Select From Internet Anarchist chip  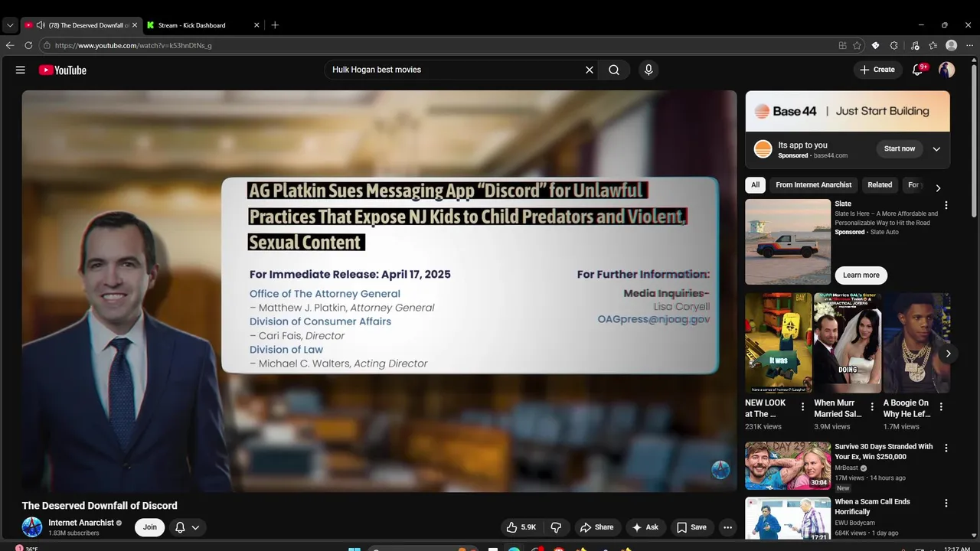coord(813,184)
